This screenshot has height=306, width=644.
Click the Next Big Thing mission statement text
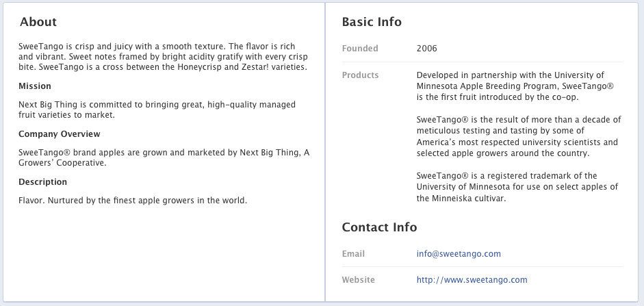click(157, 110)
